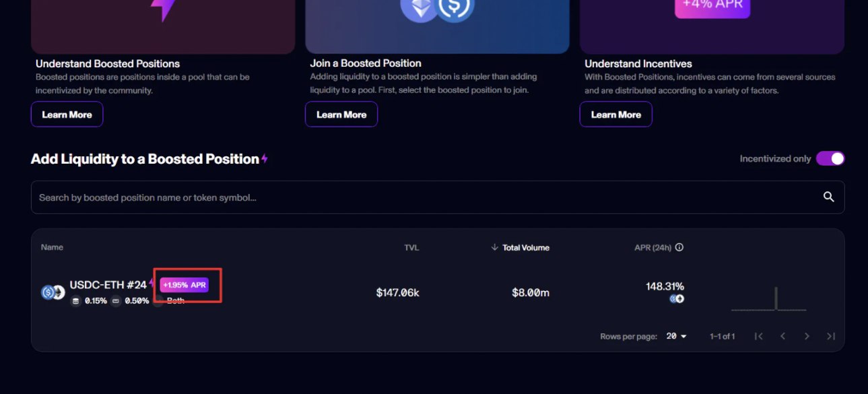868x394 pixels.
Task: Open the USDC-ETH #24 position
Action: (x=108, y=285)
